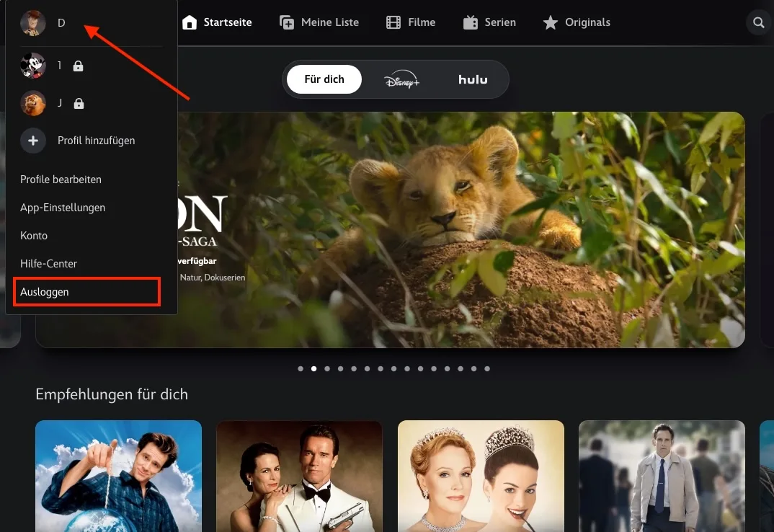
Task: Click Ausloggen to log out
Action: point(45,292)
